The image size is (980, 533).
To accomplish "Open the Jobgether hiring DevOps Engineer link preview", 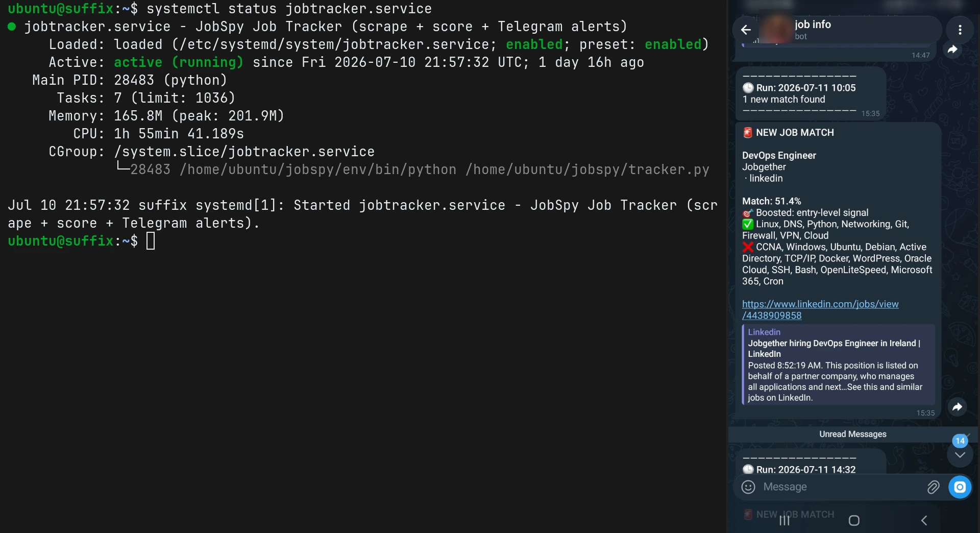I will (838, 365).
